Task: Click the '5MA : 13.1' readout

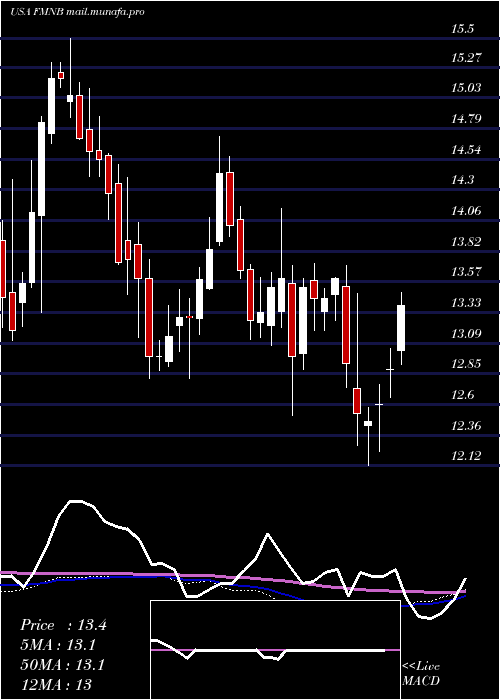Action: (58, 645)
